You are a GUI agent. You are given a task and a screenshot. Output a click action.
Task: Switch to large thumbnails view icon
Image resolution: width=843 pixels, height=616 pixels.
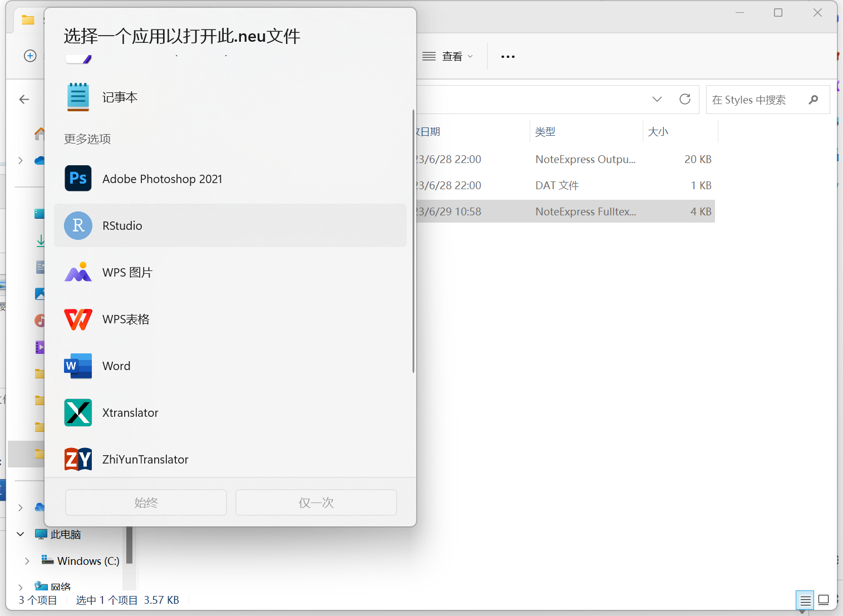coord(824,600)
